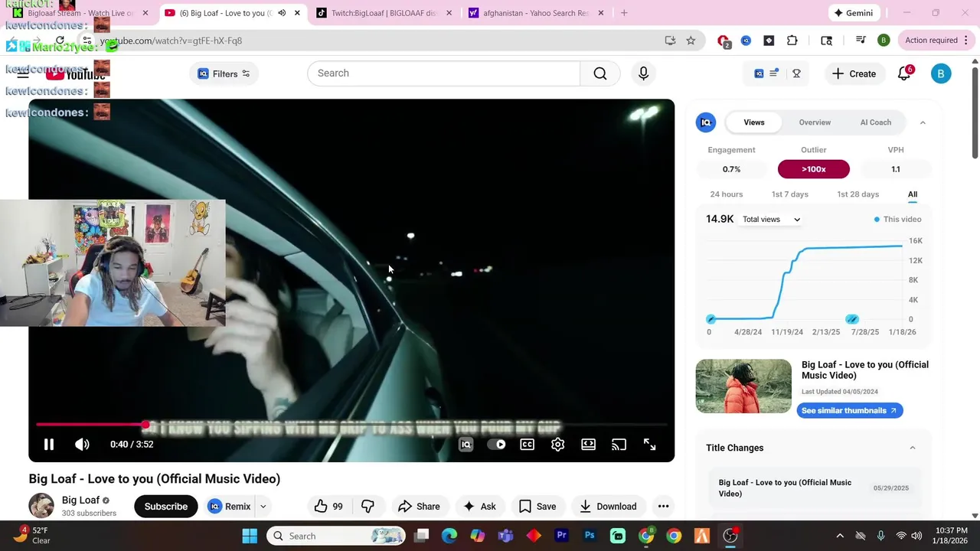This screenshot has width=980, height=551.
Task: Click the Remix button
Action: coord(230,506)
